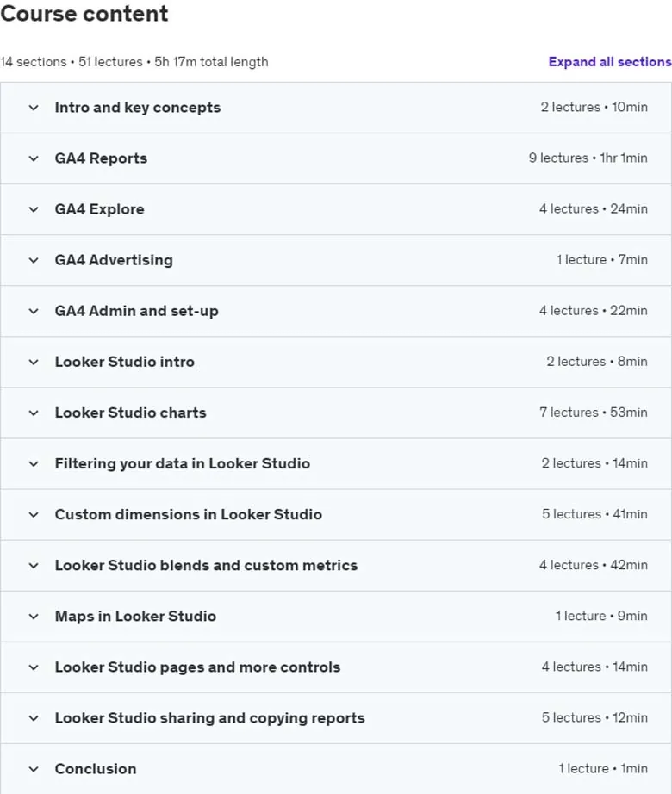The height and width of the screenshot is (794, 672).
Task: Click Looker Studio charts section title
Action: pos(131,413)
